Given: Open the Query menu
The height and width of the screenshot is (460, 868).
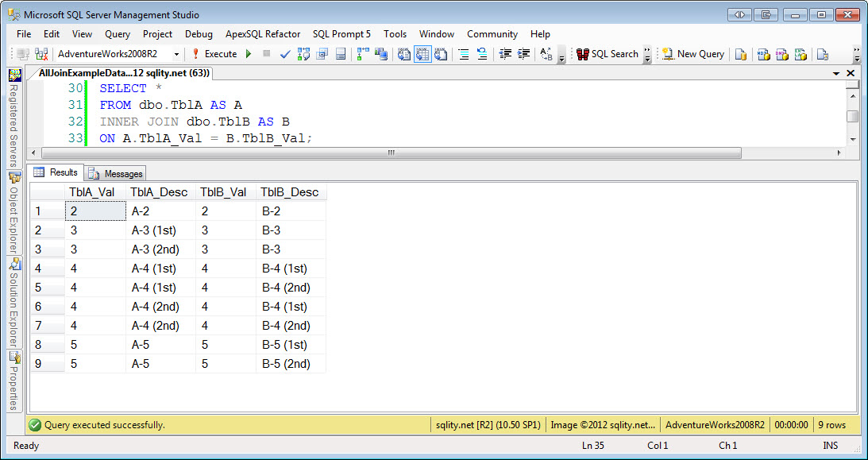Looking at the screenshot, I should (x=118, y=34).
